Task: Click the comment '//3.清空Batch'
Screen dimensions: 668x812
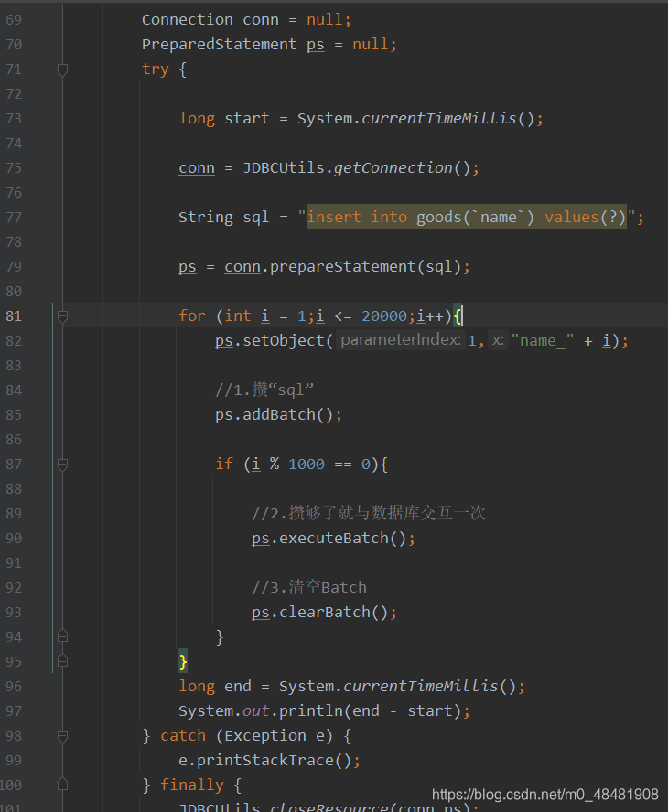Action: point(309,588)
